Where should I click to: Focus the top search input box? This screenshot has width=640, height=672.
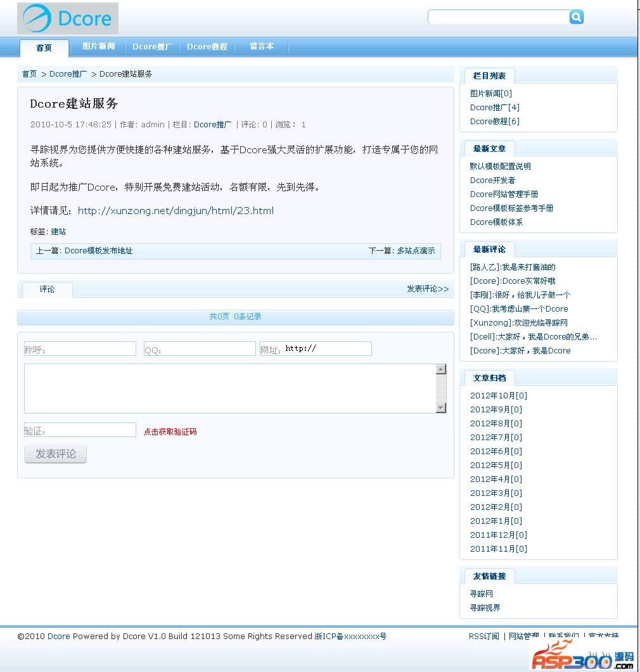(498, 16)
